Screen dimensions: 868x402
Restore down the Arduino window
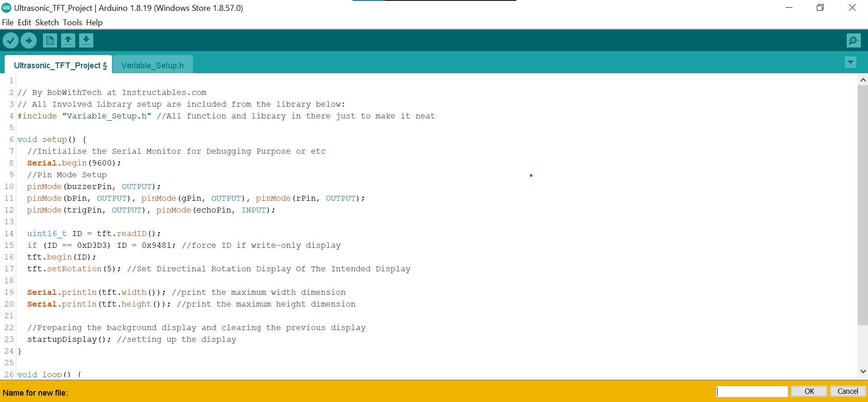point(820,8)
